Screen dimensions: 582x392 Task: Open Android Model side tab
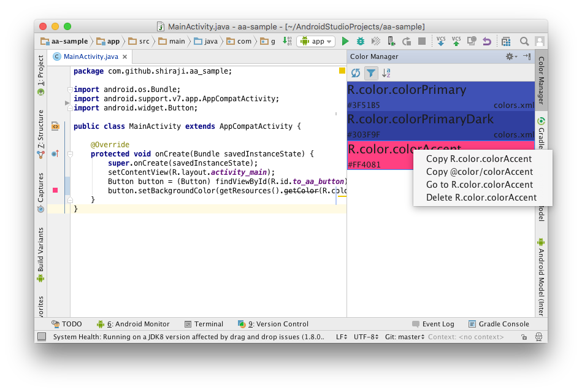[x=541, y=276]
